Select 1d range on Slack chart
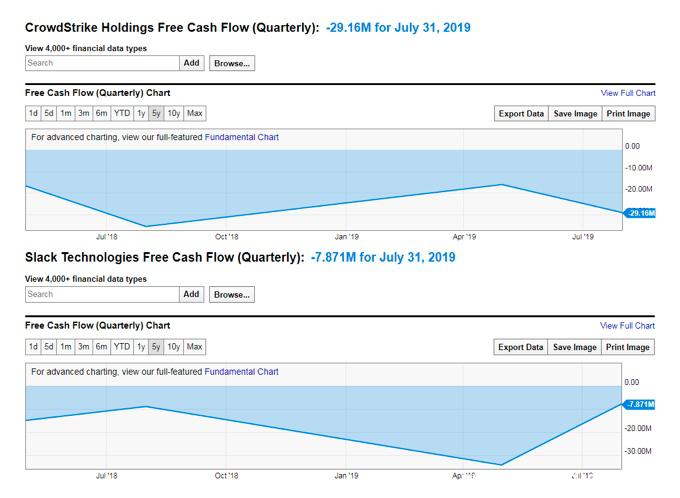The height and width of the screenshot is (498, 680). (33, 347)
